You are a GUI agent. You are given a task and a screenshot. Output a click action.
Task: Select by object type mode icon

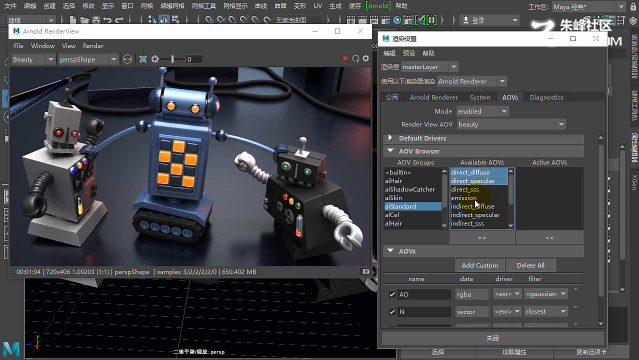[x=164, y=20]
